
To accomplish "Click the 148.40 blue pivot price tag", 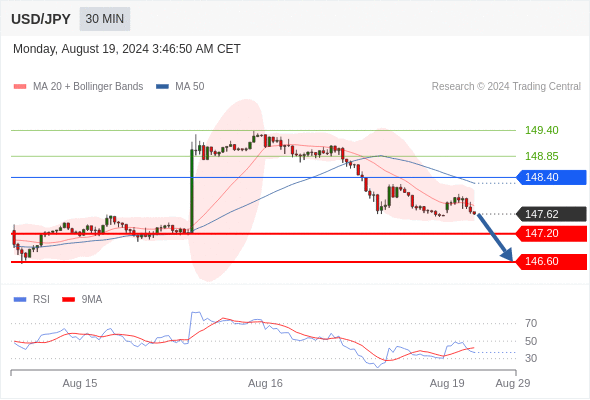I will (551, 177).
